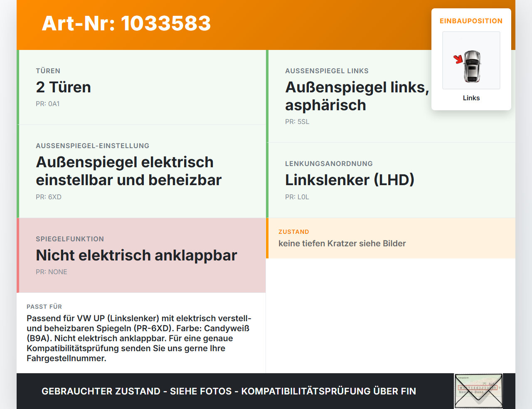Click 'PR: L0L' code text
This screenshot has height=409, width=532.
297,197
